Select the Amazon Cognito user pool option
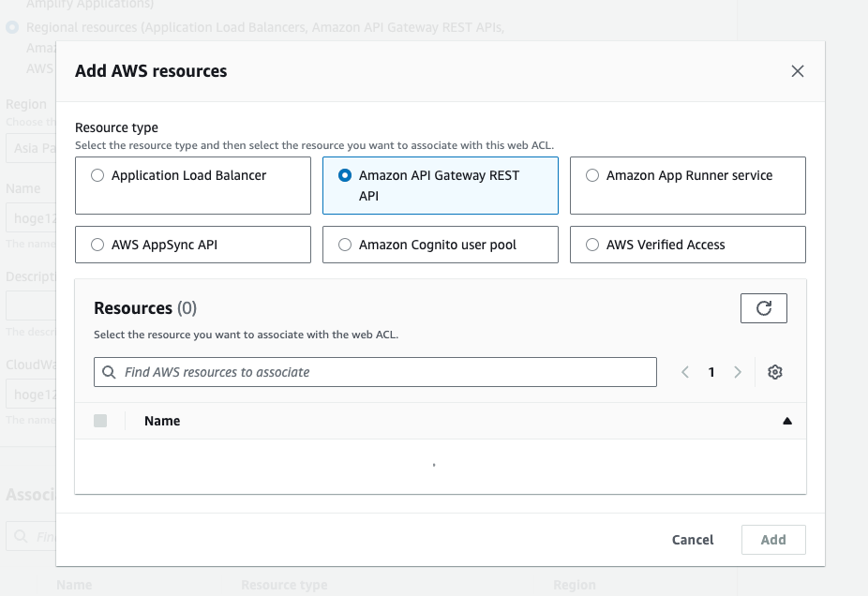Image resolution: width=868 pixels, height=596 pixels. 345,245
